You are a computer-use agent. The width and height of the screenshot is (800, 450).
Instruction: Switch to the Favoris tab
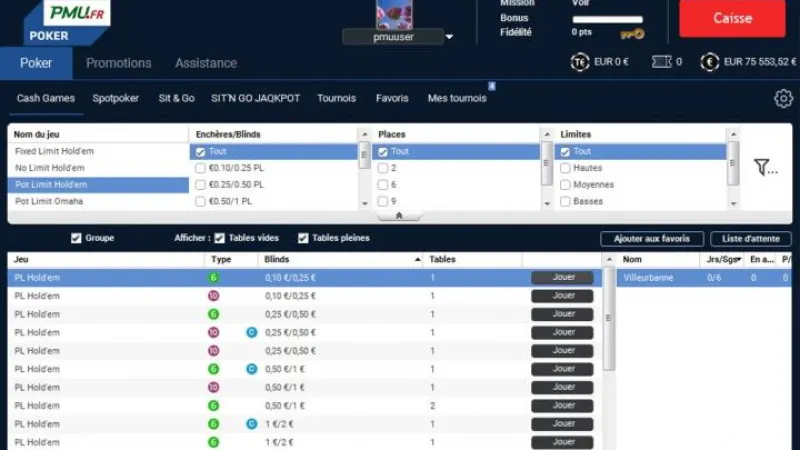tap(392, 98)
